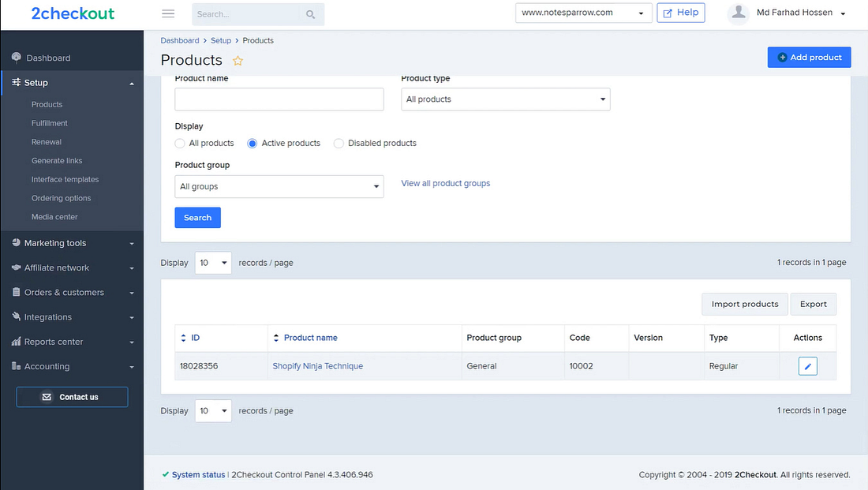
Task: Click the Product name sort arrows
Action: 276,338
